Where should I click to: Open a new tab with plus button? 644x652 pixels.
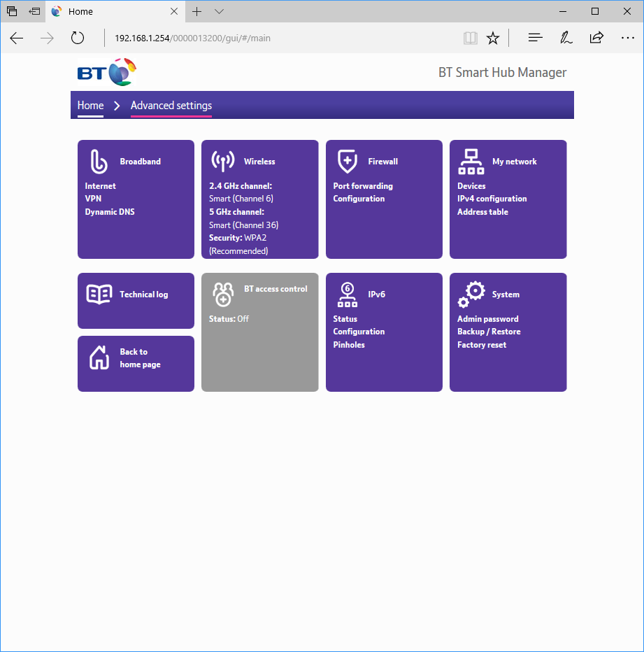click(x=196, y=12)
